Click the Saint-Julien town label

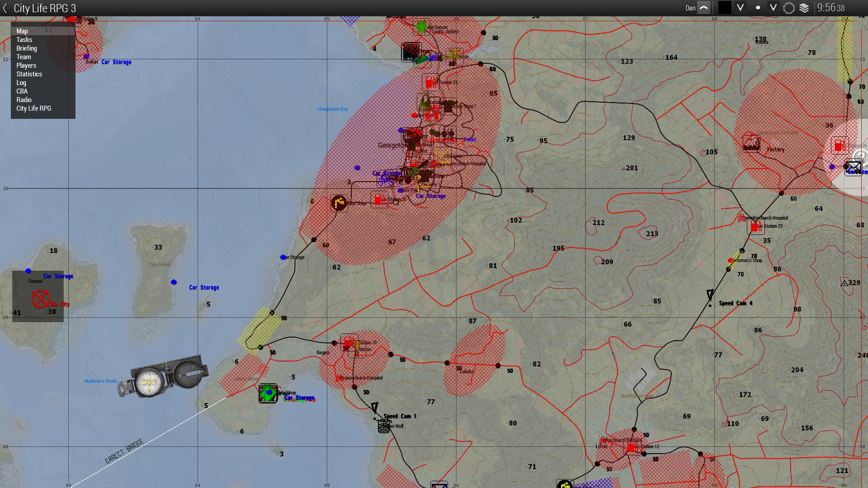pyautogui.click(x=445, y=32)
